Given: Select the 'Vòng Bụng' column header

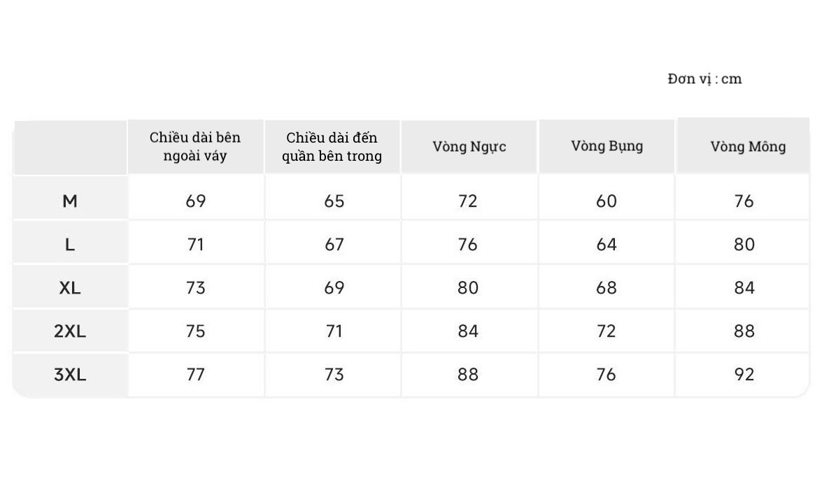Looking at the screenshot, I should 607,146.
